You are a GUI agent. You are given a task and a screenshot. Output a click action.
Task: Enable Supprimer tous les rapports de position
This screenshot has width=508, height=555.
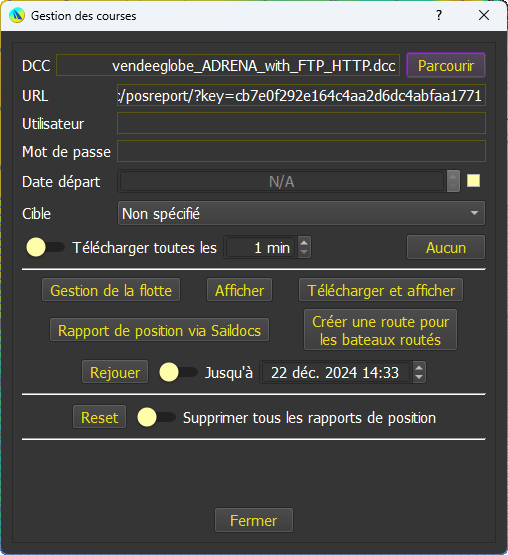click(x=156, y=417)
